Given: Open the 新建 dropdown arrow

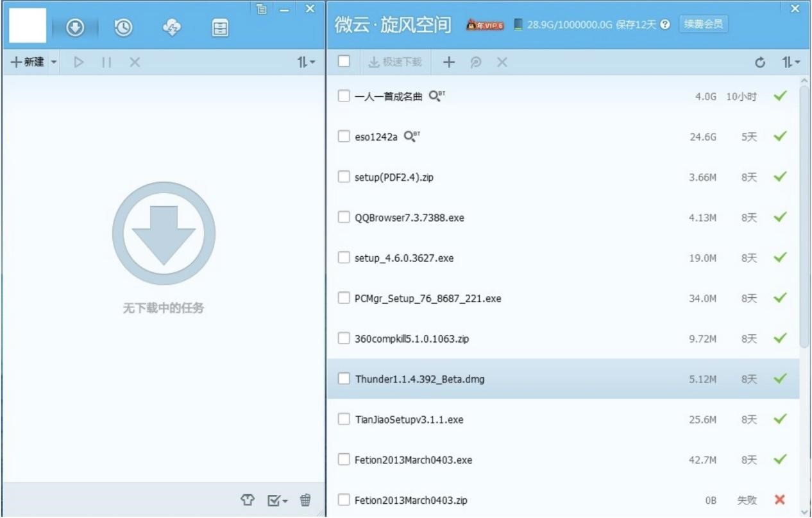Looking at the screenshot, I should click(x=54, y=62).
